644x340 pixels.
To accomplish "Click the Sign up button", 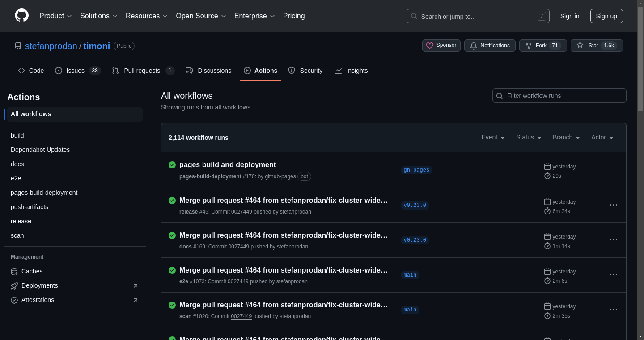I will [606, 16].
